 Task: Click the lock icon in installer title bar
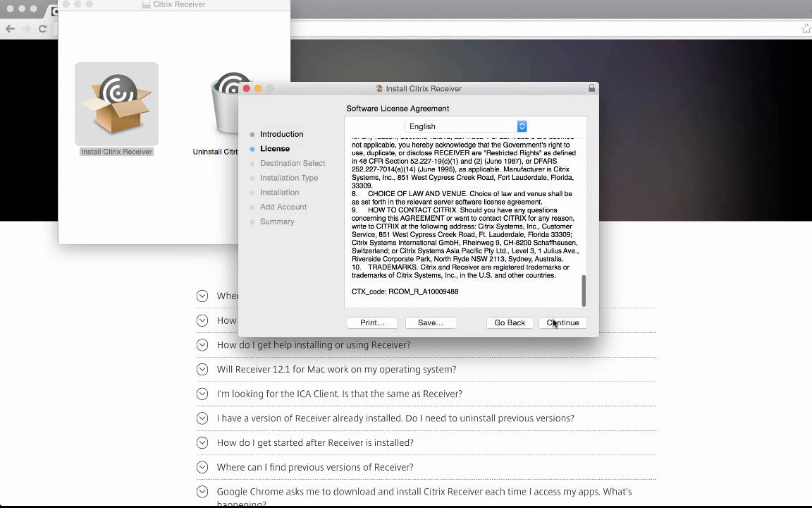(x=591, y=88)
